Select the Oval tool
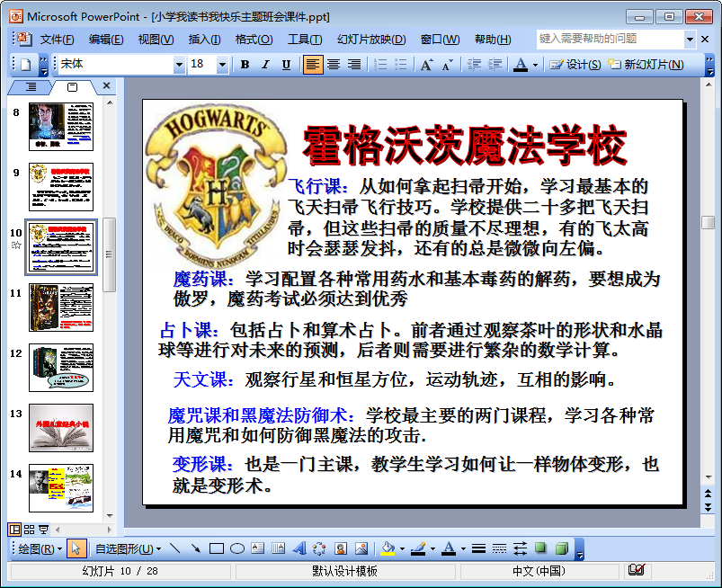722x588 pixels. click(237, 548)
